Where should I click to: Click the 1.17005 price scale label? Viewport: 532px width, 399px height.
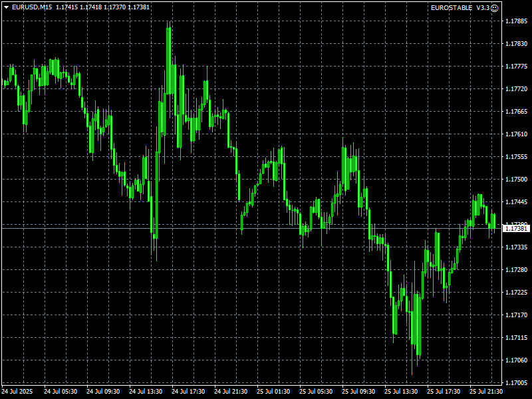[x=516, y=383]
